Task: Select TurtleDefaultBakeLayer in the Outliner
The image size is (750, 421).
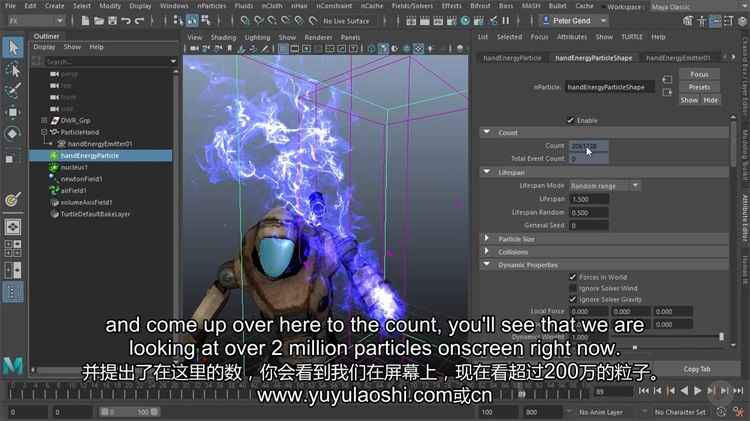Action: [95, 214]
